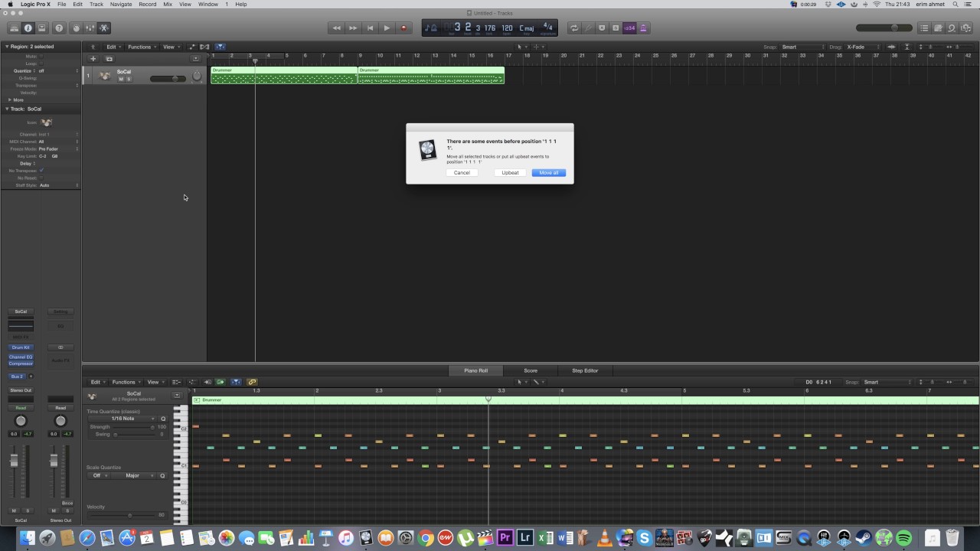The width and height of the screenshot is (980, 551).
Task: Click the red Record button
Action: pos(403,28)
